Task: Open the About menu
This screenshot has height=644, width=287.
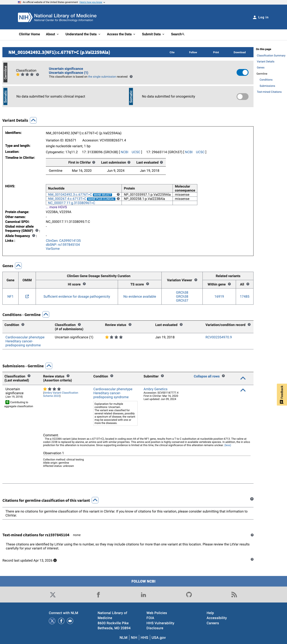Action: pyautogui.click(x=52, y=34)
